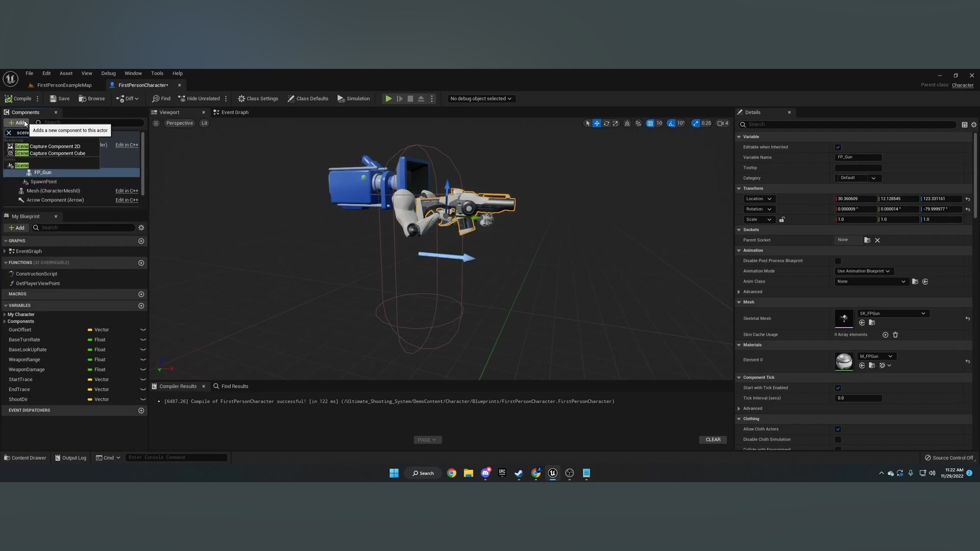Add new event dispatcher plus icon
Viewport: 980px width, 551px height.
141,410
